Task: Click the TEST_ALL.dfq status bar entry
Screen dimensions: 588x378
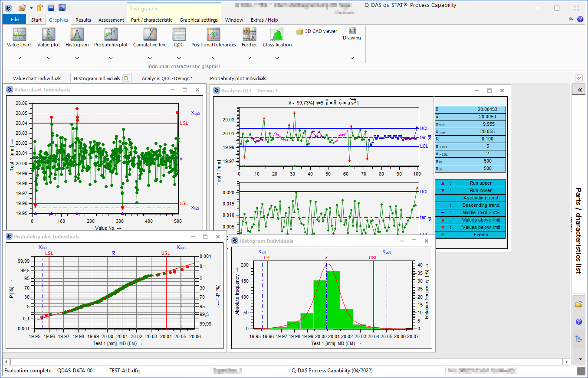Action: point(125,371)
